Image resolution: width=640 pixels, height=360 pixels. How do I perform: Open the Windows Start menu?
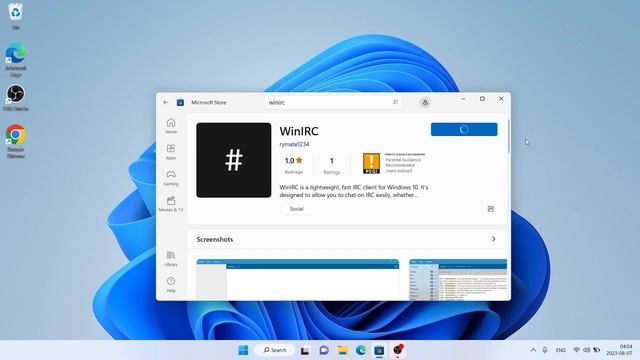pyautogui.click(x=243, y=350)
